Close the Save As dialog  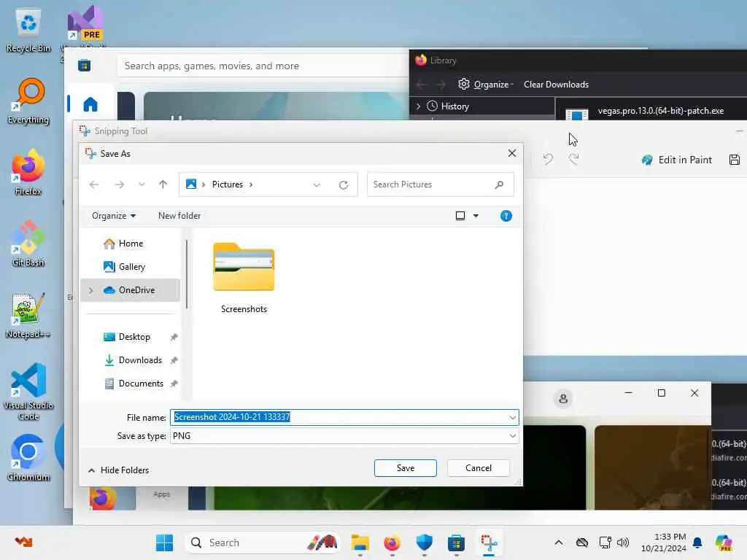(x=511, y=153)
